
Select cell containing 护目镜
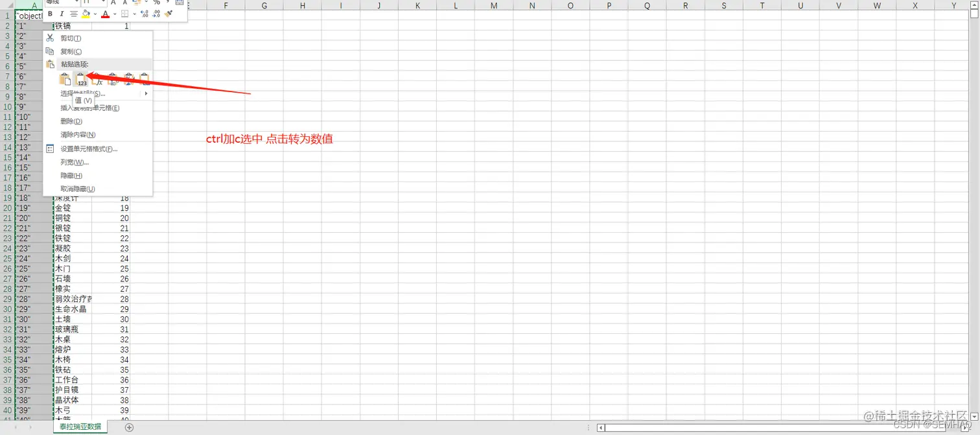tap(73, 390)
